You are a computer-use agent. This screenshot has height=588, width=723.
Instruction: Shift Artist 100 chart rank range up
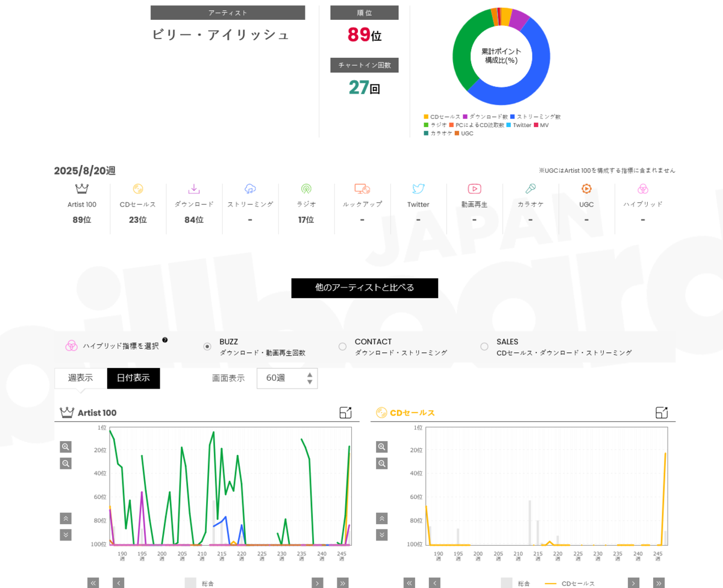[x=66, y=518]
